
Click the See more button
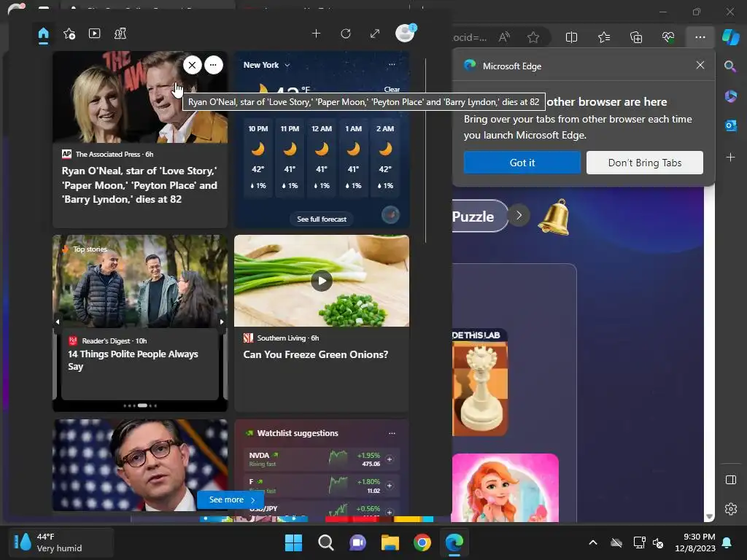point(231,499)
